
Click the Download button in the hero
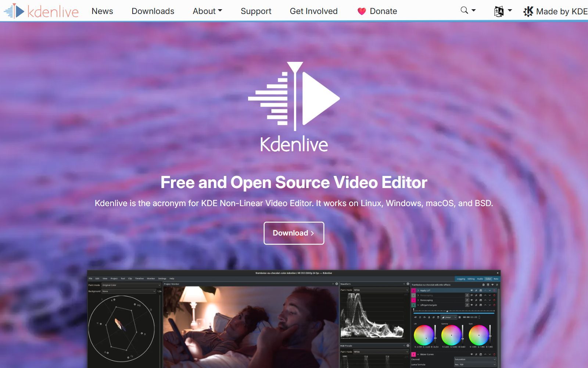294,233
